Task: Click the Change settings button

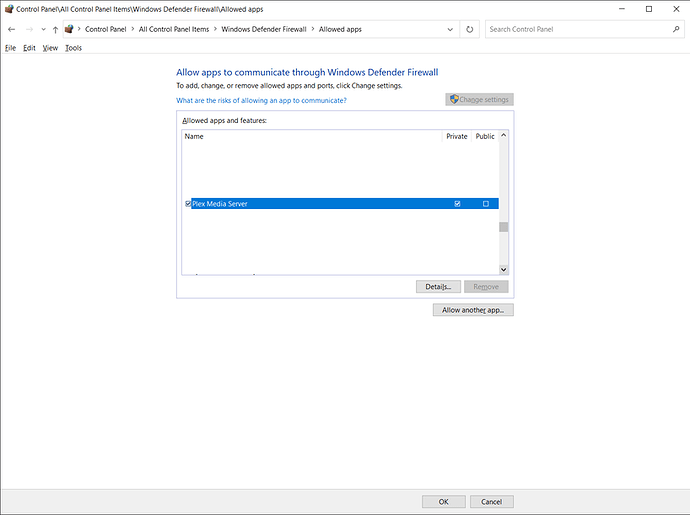Action: [479, 99]
